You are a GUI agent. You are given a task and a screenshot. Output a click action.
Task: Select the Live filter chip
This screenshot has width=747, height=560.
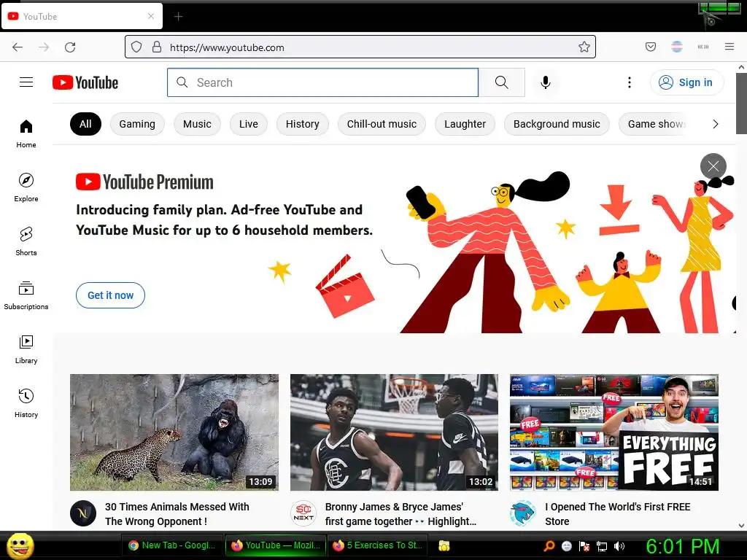tap(249, 124)
